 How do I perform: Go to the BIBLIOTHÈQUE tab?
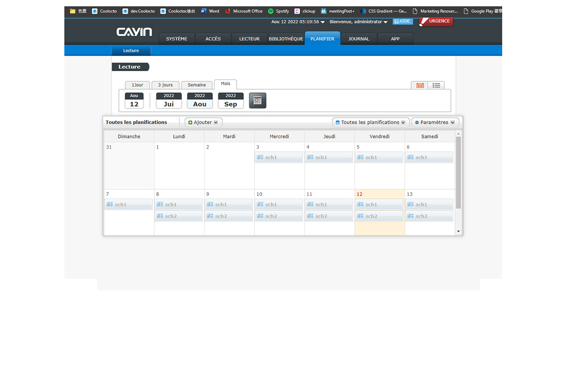pos(286,39)
